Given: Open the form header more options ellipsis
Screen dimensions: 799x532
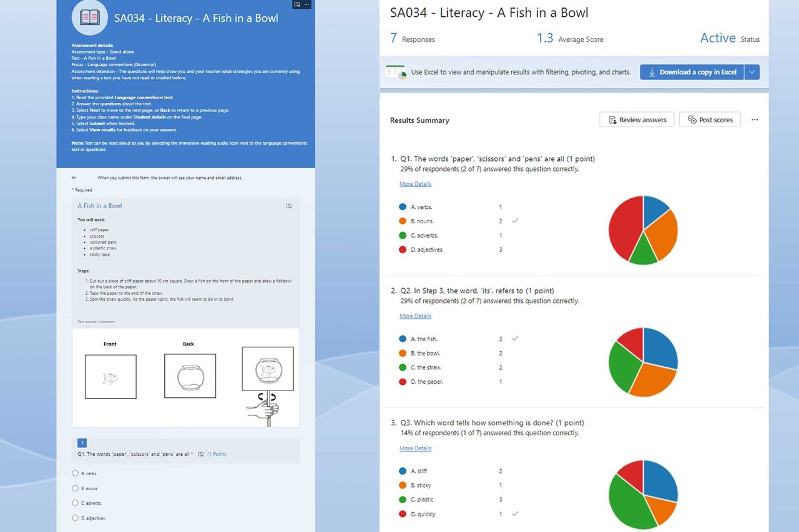Looking at the screenshot, I should (x=306, y=4).
